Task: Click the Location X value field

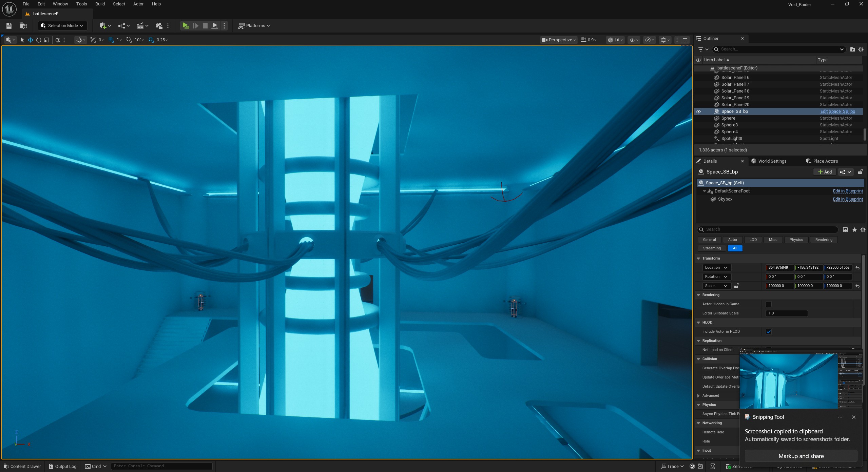Action: (779, 268)
